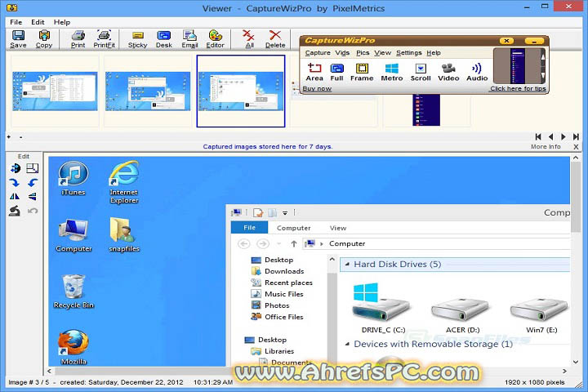Close the info bar with X

[576, 147]
